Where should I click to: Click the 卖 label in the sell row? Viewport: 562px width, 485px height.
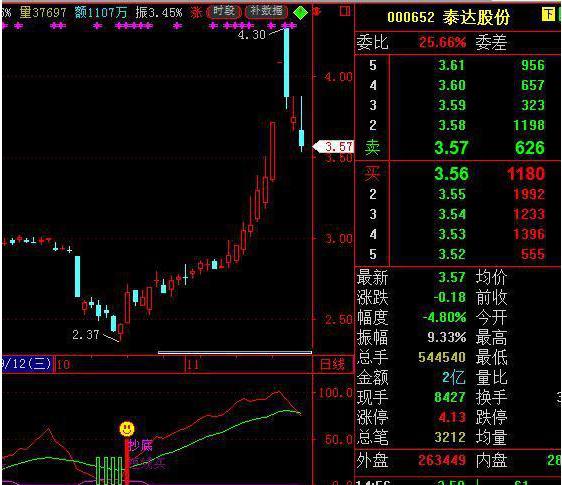click(x=372, y=147)
